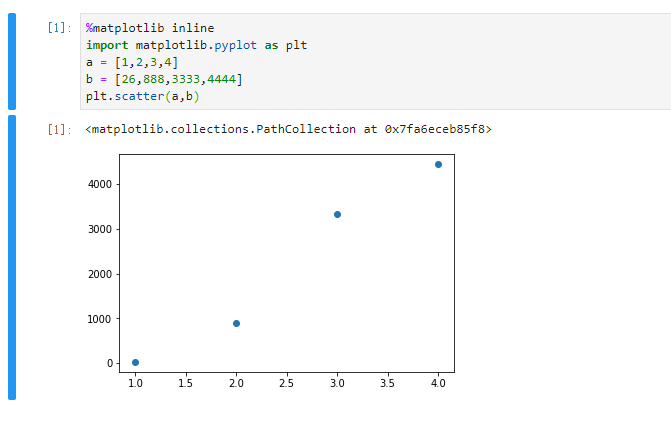Click the 2.5 x-axis tick label
Screen dimensions: 671x437
pyautogui.click(x=286, y=383)
